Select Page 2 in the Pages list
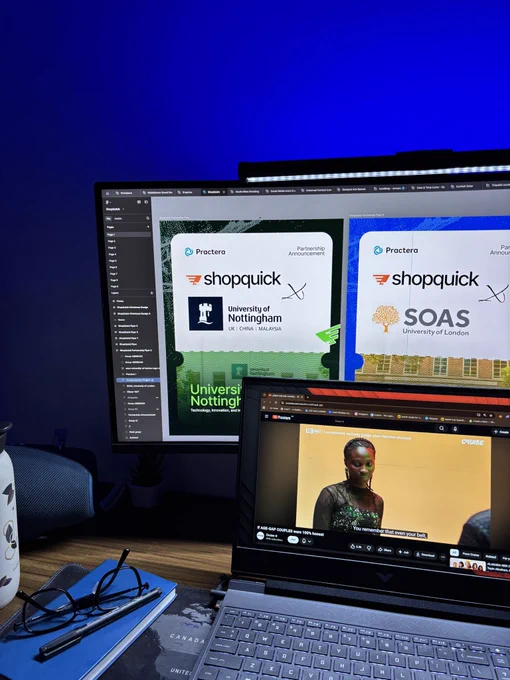The image size is (510, 680). [x=111, y=241]
